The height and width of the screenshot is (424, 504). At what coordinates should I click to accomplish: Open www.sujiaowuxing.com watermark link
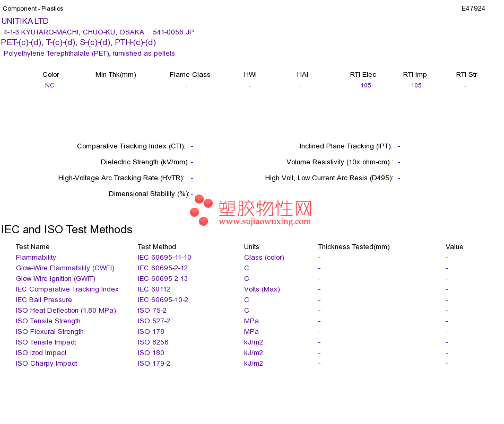click(x=265, y=222)
